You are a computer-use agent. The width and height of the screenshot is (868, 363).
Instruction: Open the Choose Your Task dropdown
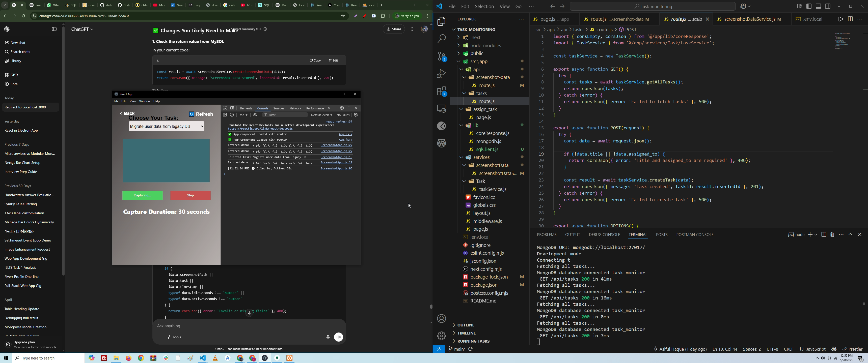[167, 127]
